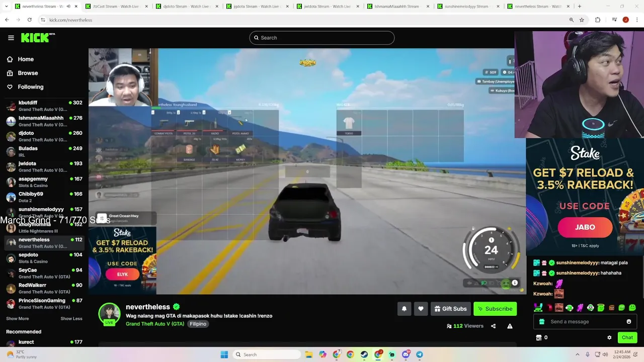Click Send a message chat input
The image size is (644, 362).
586,322
